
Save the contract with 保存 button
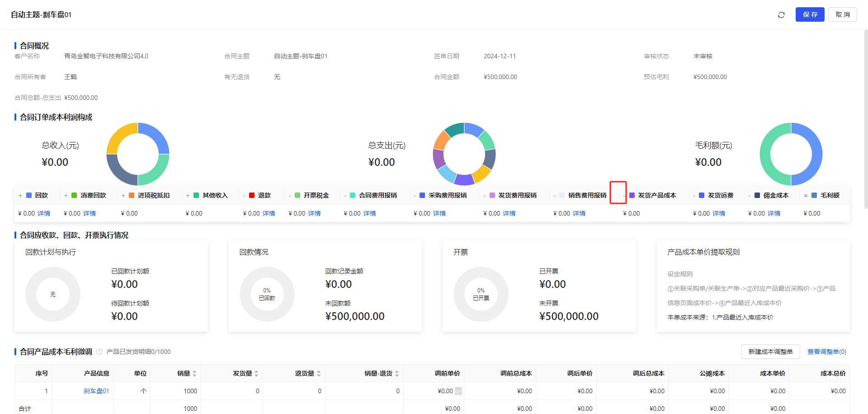(x=810, y=14)
